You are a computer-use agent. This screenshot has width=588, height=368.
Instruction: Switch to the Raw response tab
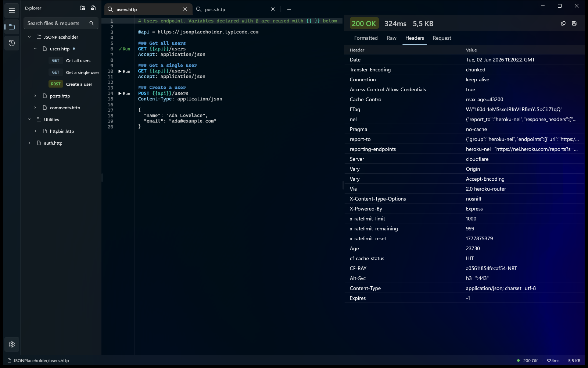tap(391, 38)
